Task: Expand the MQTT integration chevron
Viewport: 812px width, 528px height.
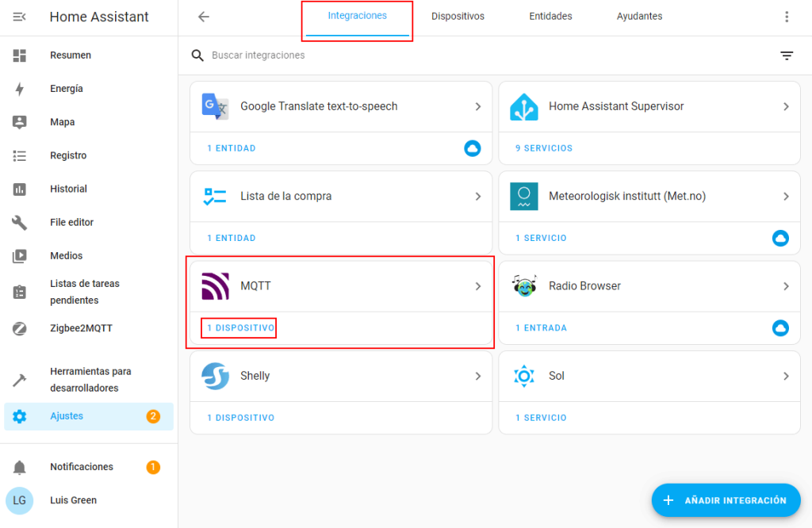Action: [x=478, y=286]
